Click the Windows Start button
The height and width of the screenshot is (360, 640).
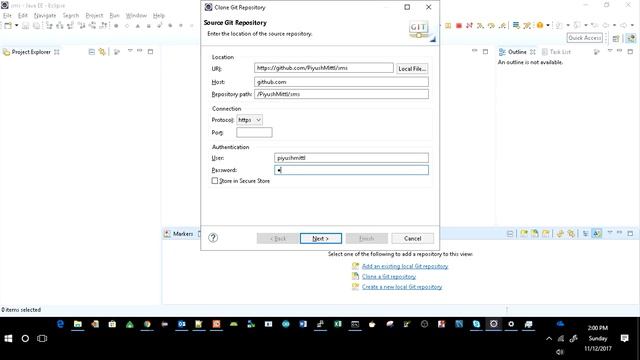pyautogui.click(x=8, y=338)
